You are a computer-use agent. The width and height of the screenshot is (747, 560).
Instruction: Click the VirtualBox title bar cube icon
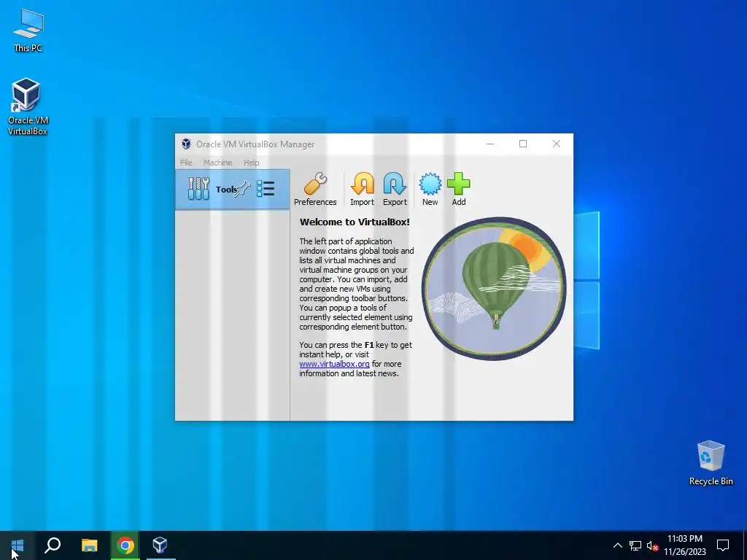point(186,144)
